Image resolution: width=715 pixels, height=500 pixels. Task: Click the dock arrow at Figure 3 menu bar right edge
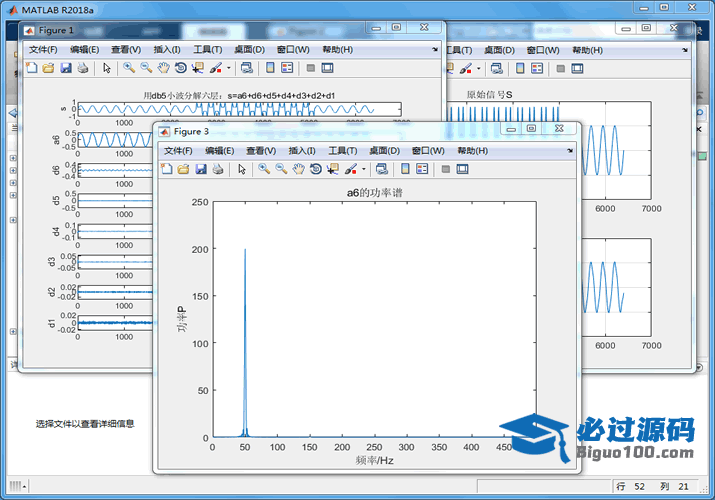click(569, 151)
